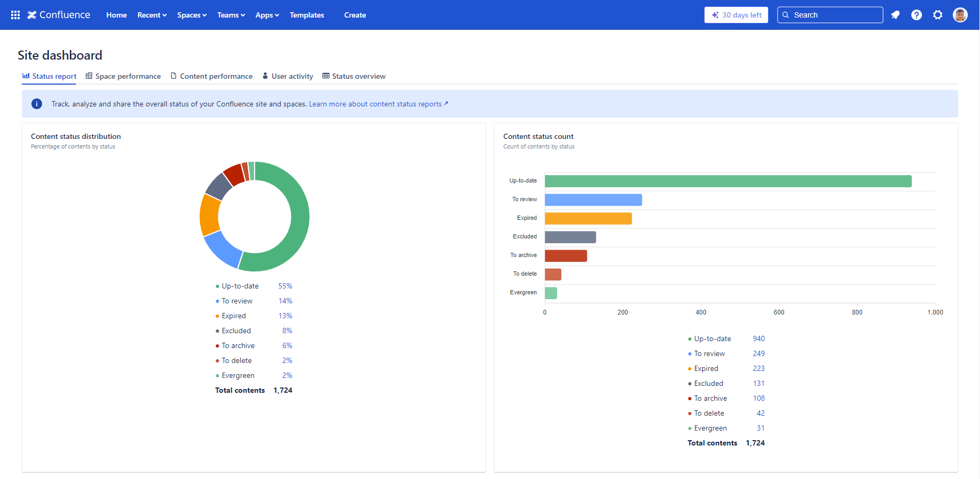The width and height of the screenshot is (980, 479).
Task: Click the Confluence logo
Action: coord(58,14)
